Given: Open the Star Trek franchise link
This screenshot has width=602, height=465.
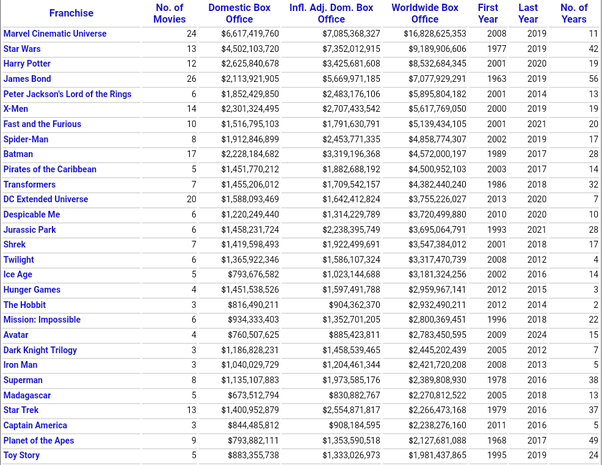Looking at the screenshot, I should (21, 410).
